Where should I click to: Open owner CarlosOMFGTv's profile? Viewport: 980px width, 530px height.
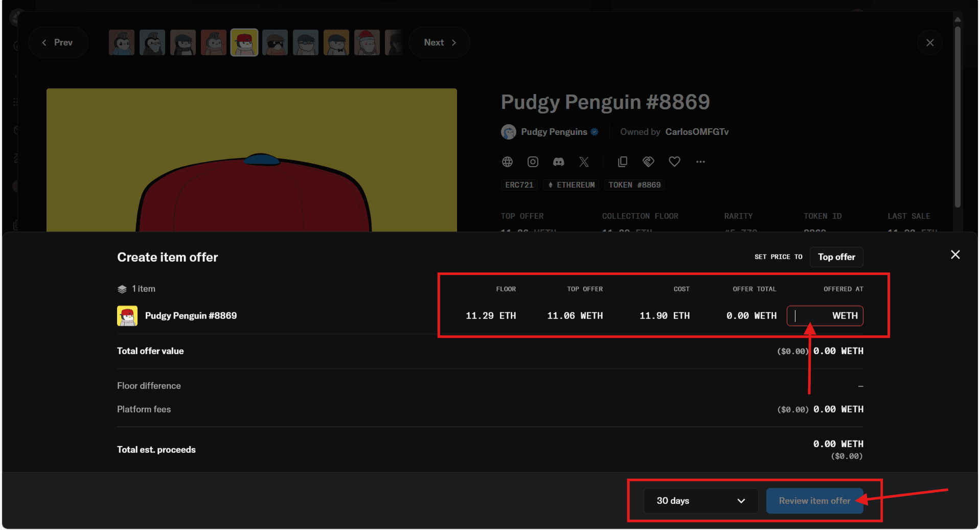coord(697,132)
